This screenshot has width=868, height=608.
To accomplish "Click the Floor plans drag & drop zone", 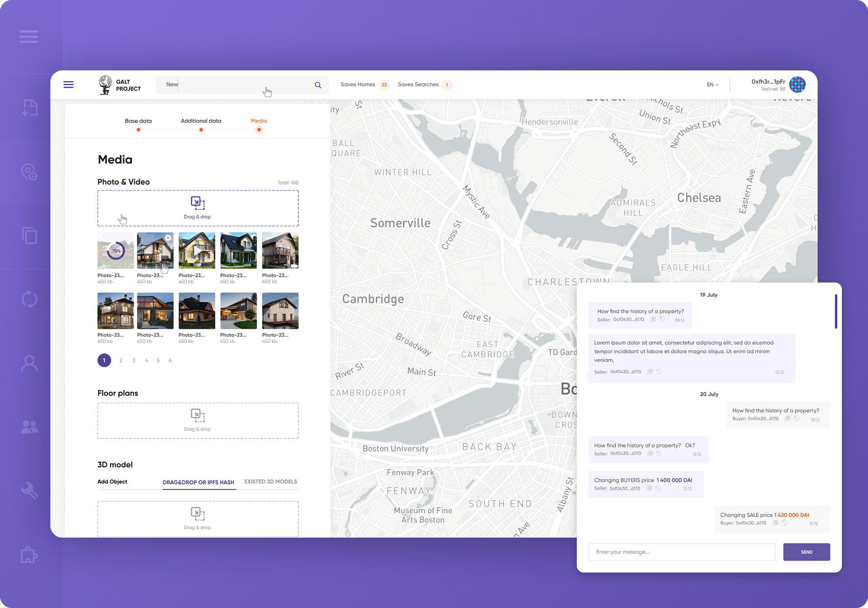I will coord(198,421).
